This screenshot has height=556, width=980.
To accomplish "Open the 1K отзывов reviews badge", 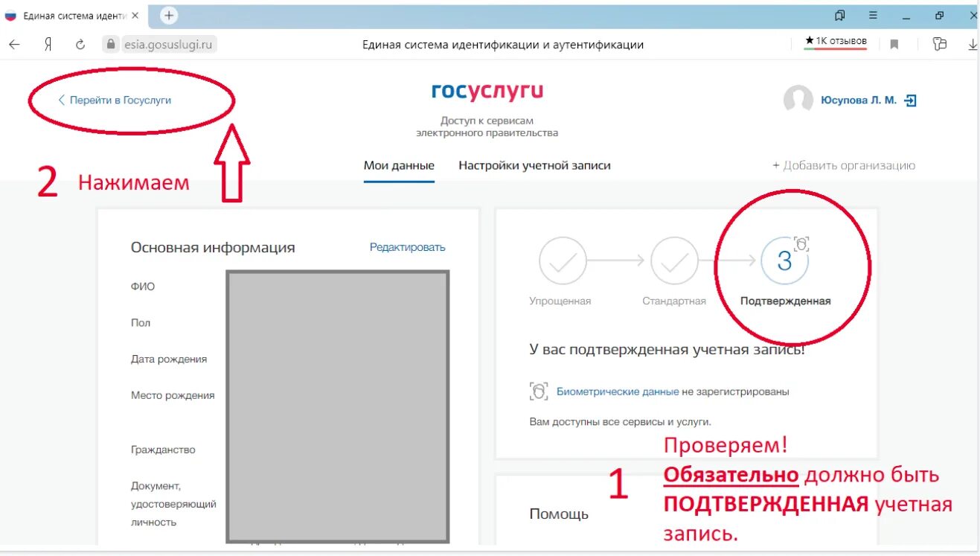I will click(x=836, y=42).
